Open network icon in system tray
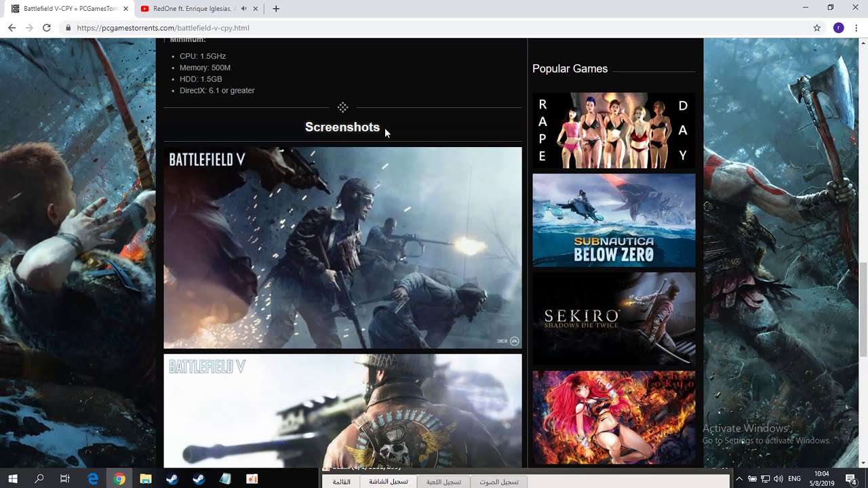Image resolution: width=868 pixels, height=488 pixels. tap(765, 479)
